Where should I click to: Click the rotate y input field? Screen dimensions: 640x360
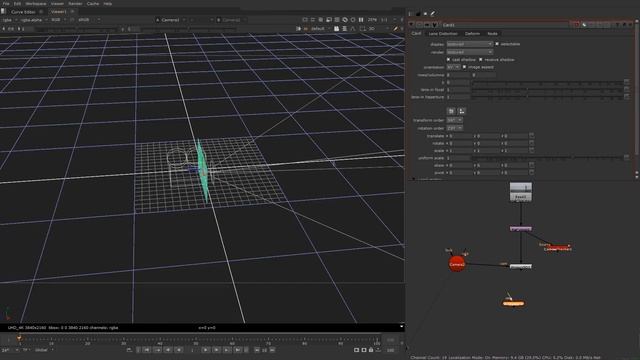[487, 143]
